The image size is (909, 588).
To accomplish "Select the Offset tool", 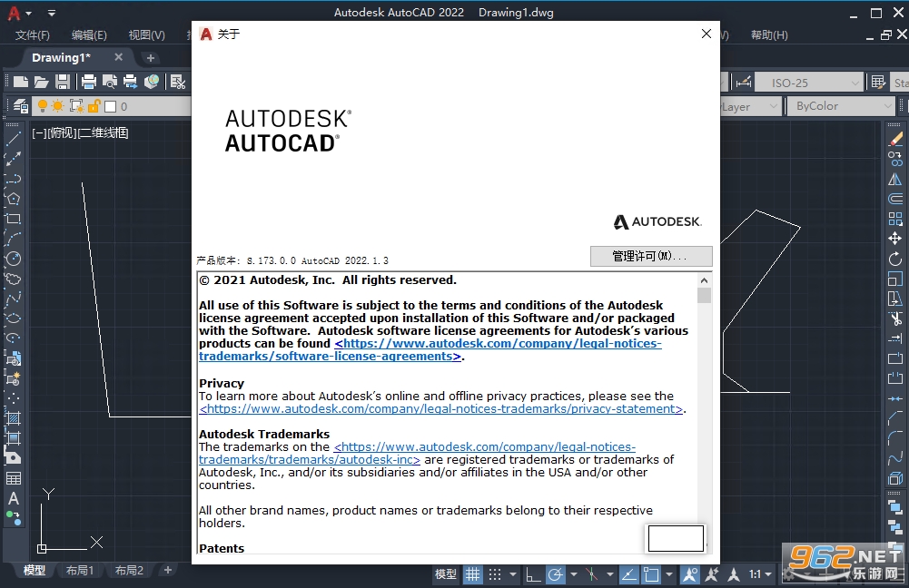I will [895, 199].
